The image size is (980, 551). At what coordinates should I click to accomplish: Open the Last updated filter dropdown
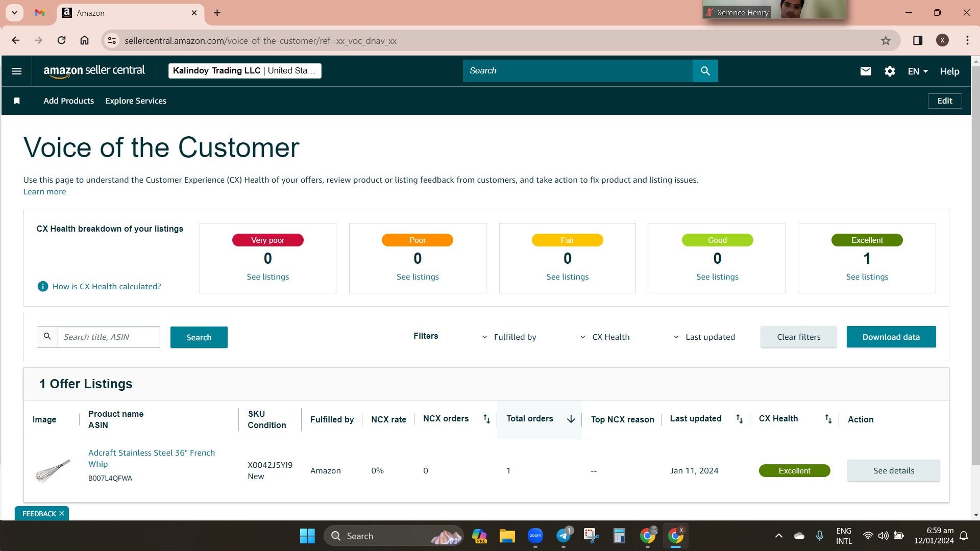(704, 337)
